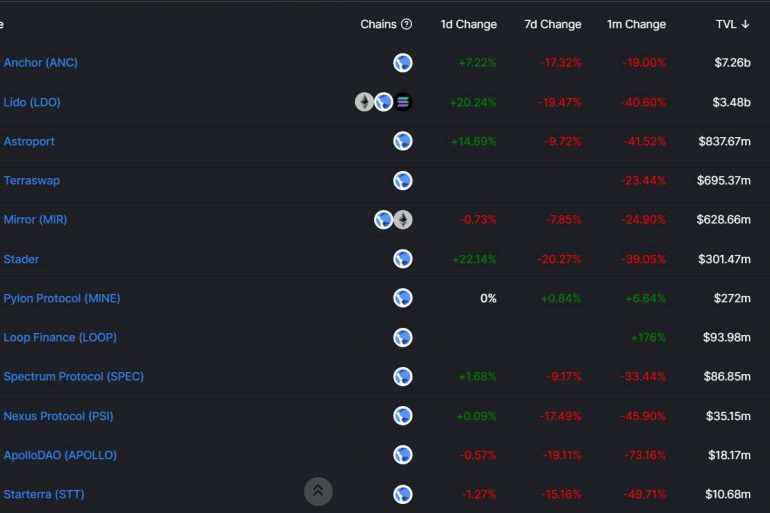This screenshot has height=513, width=770.
Task: Click the Terra chain icon in Mirror row
Action: tap(384, 219)
